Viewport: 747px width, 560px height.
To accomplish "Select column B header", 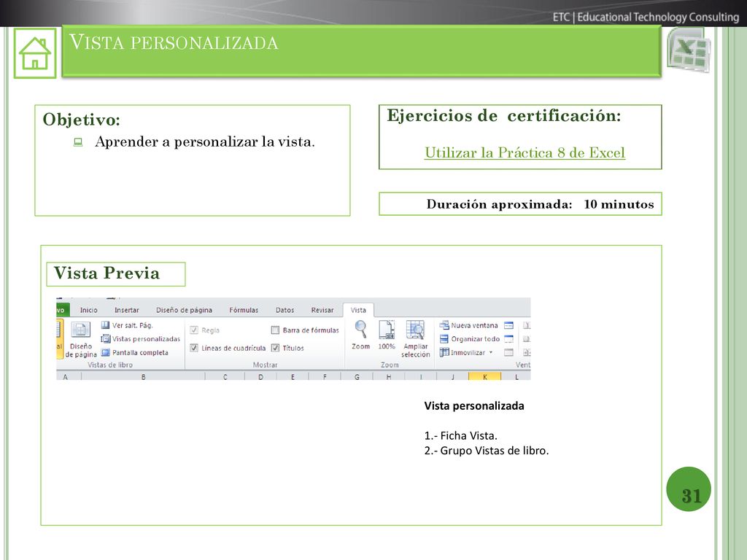I will click(144, 377).
